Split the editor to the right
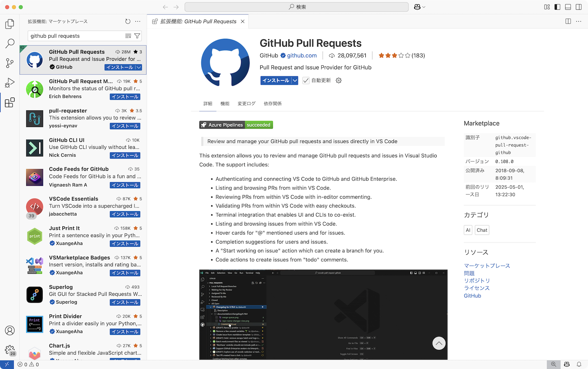The image size is (588, 369). pos(568,22)
